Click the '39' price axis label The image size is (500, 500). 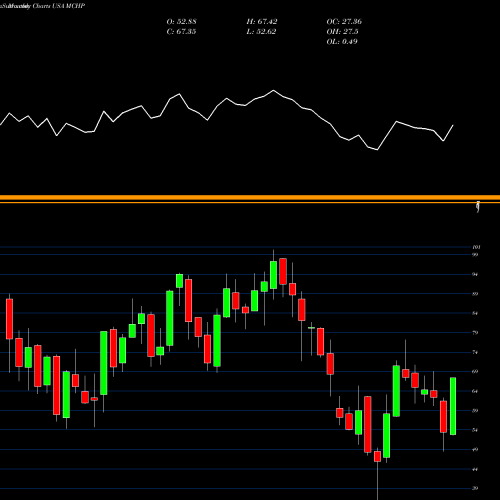[x=475, y=488]
